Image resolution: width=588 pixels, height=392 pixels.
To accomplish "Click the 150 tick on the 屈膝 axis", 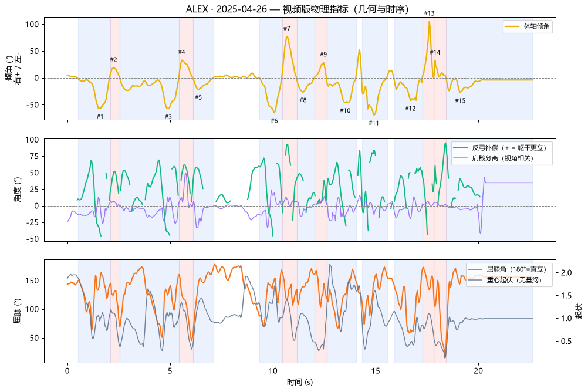I will pyautogui.click(x=32, y=281).
